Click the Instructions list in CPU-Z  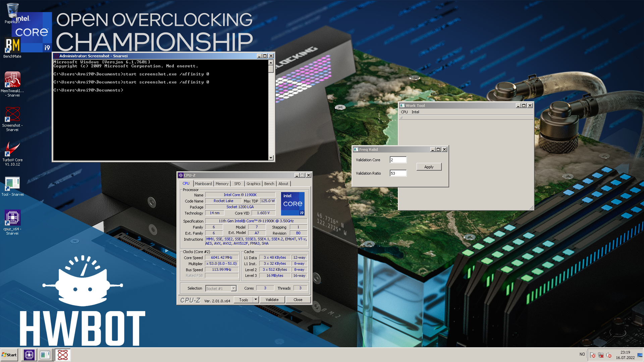pos(256,241)
